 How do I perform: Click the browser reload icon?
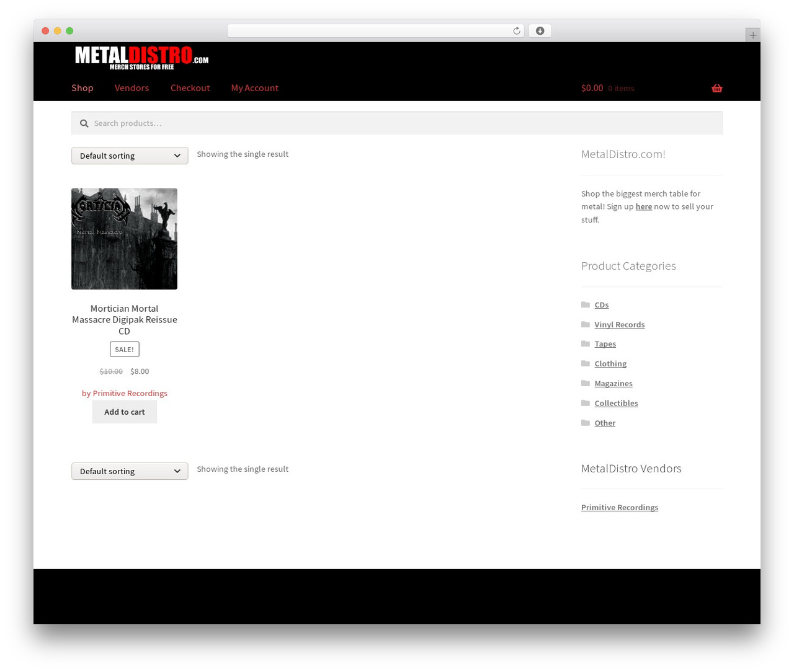click(516, 31)
